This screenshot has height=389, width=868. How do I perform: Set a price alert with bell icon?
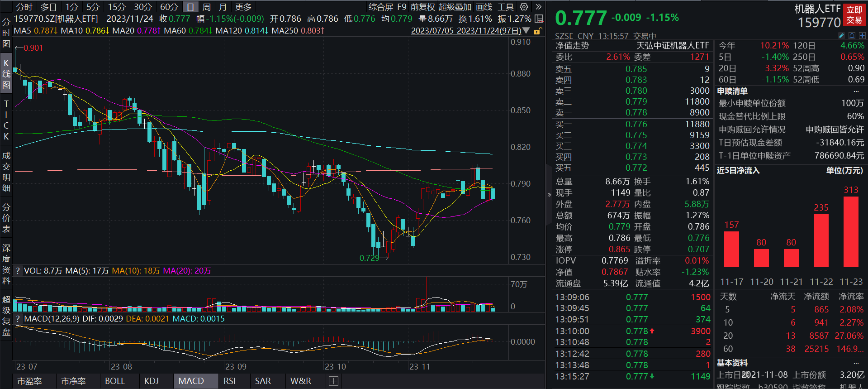coord(852,35)
